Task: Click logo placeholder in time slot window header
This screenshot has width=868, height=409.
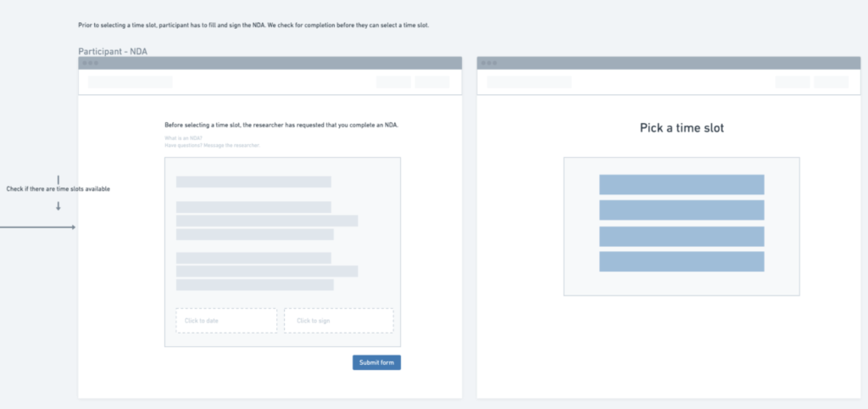Action: tap(529, 82)
